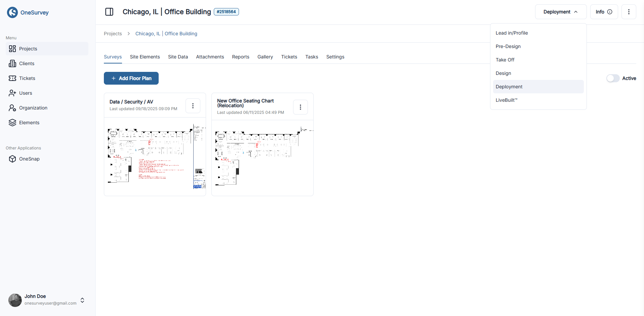Expand the John Doe account menu
Screen dimensions: 644x316
click(82, 300)
